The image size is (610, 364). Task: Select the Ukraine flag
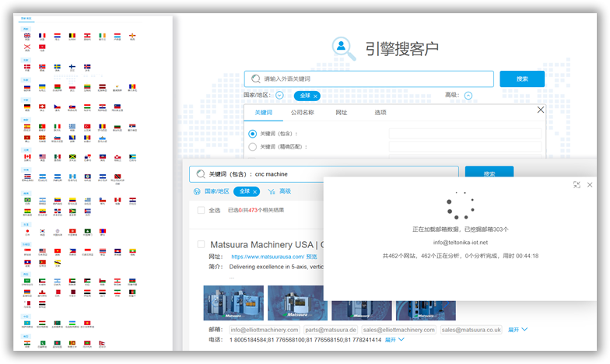(x=42, y=86)
